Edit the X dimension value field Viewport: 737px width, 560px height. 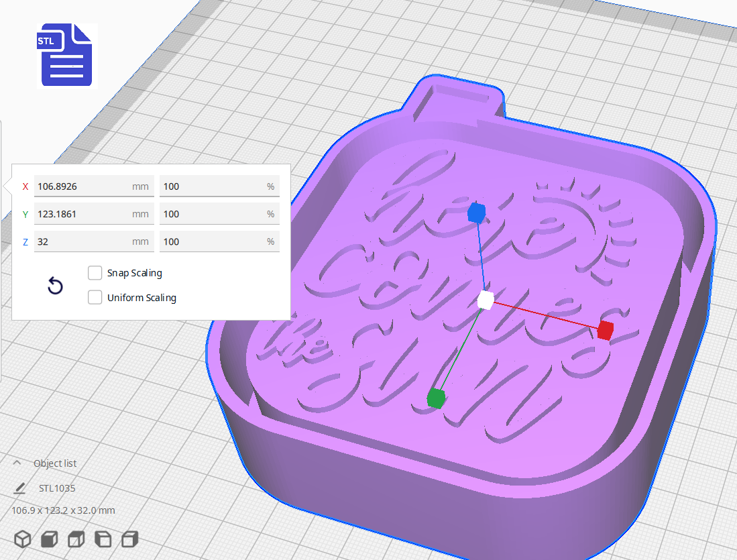(x=94, y=186)
